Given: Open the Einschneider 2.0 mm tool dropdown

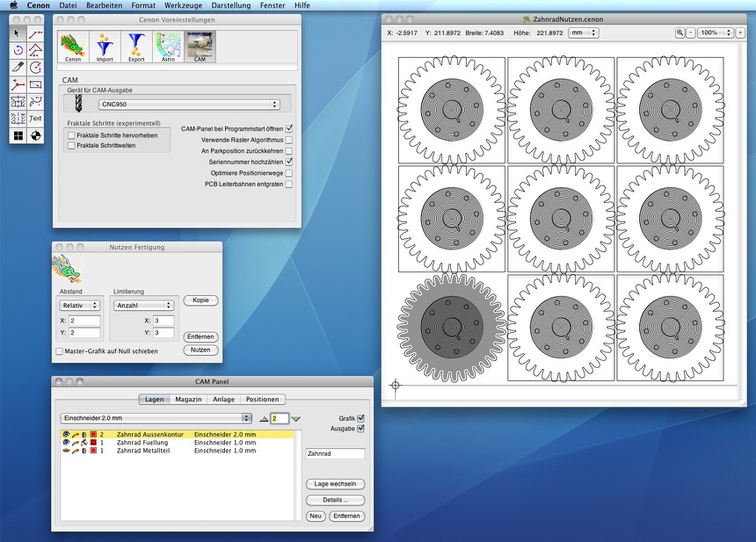Looking at the screenshot, I should 156,418.
